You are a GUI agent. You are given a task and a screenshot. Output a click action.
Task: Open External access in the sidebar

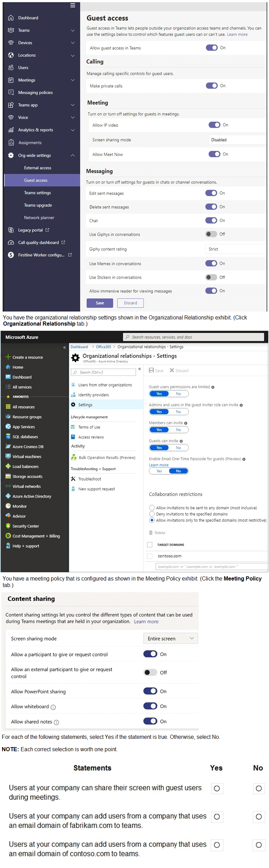coord(37,168)
